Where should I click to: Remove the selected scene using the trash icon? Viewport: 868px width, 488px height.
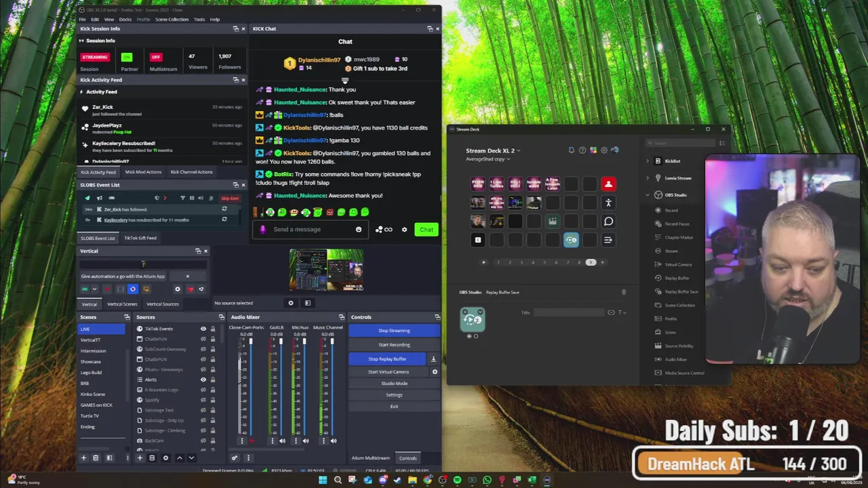[96, 458]
